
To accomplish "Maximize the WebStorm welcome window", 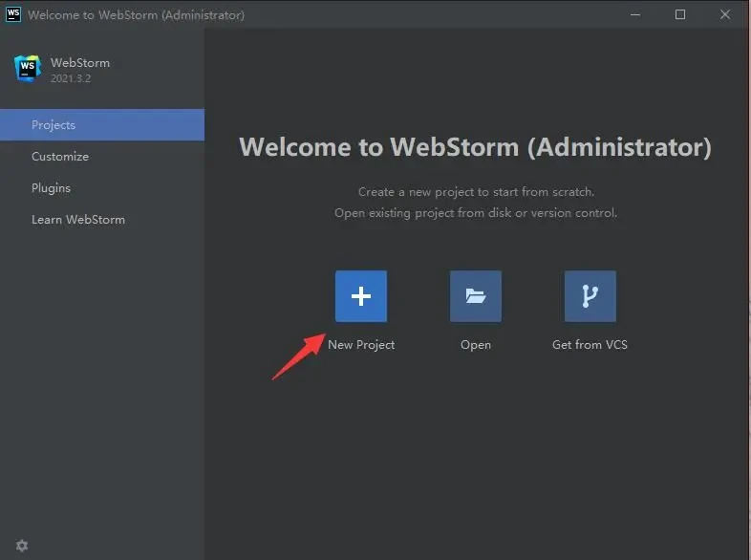I will 680,14.
